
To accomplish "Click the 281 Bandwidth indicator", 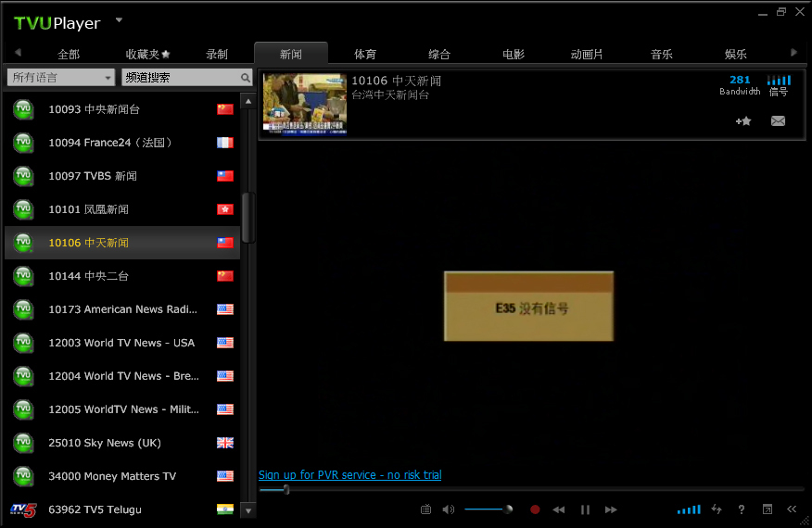I will coord(740,85).
